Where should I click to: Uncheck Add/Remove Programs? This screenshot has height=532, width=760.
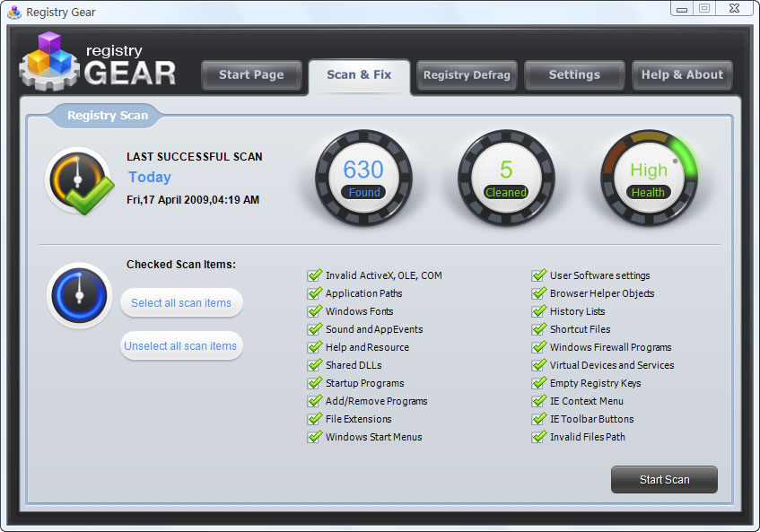pyautogui.click(x=315, y=401)
